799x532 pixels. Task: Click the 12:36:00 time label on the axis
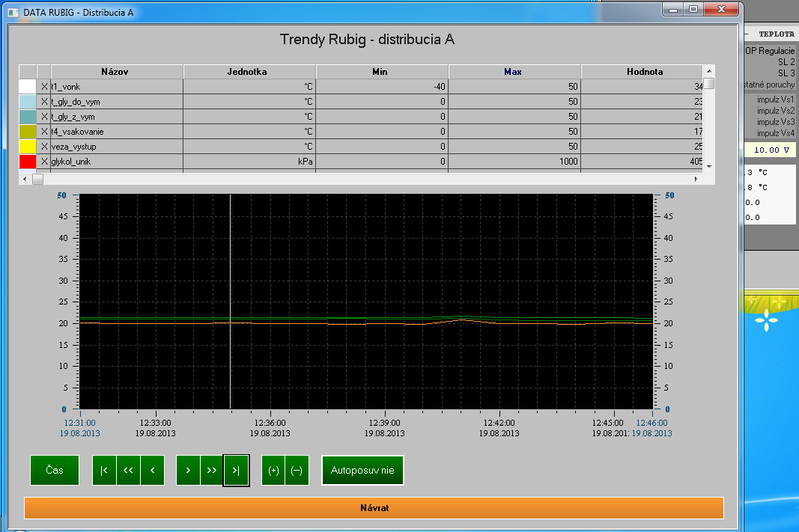[270, 423]
